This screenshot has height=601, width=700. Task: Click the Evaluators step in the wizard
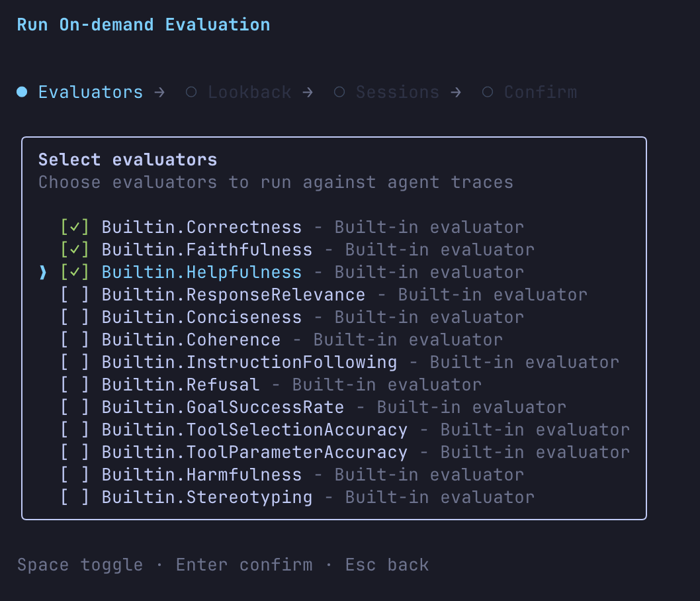click(x=90, y=93)
